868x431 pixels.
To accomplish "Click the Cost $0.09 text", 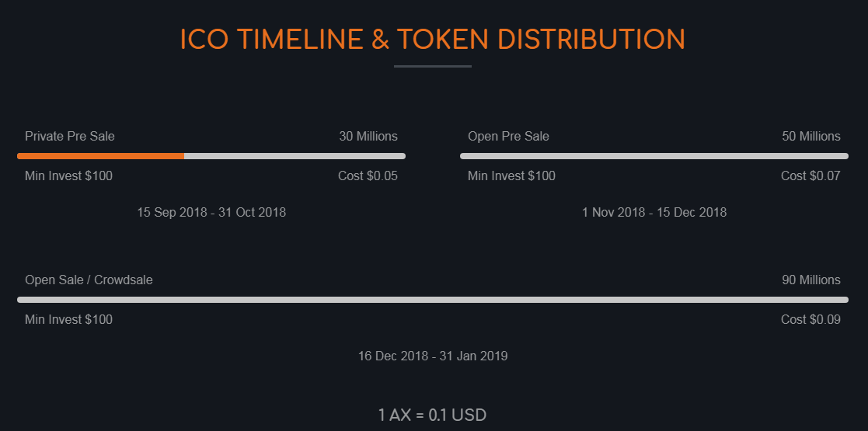I will 810,320.
